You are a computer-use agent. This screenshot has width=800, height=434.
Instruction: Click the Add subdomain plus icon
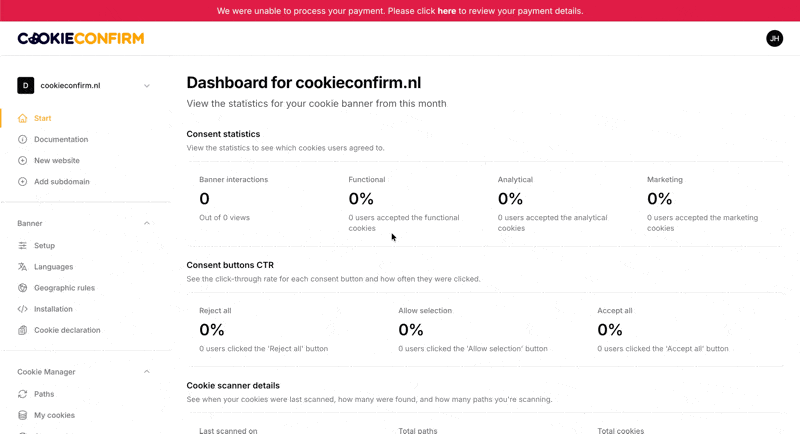click(x=23, y=182)
